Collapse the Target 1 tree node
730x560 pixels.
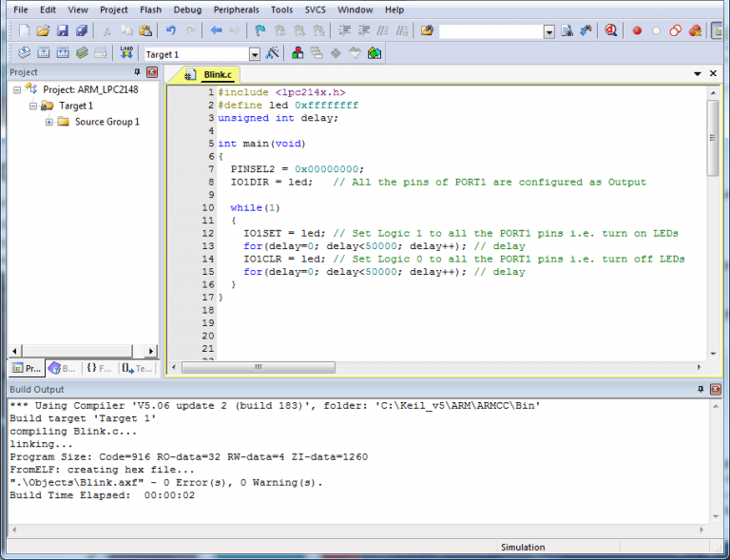[33, 106]
